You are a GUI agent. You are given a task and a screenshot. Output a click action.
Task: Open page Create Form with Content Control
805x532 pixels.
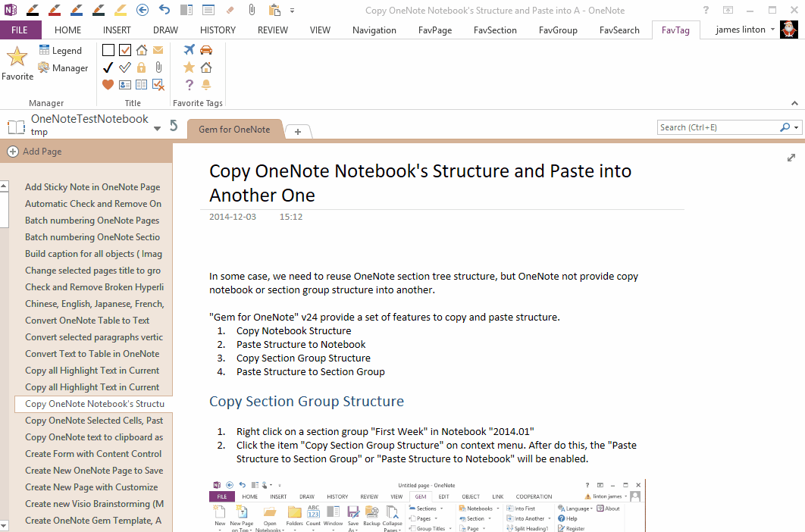point(93,454)
